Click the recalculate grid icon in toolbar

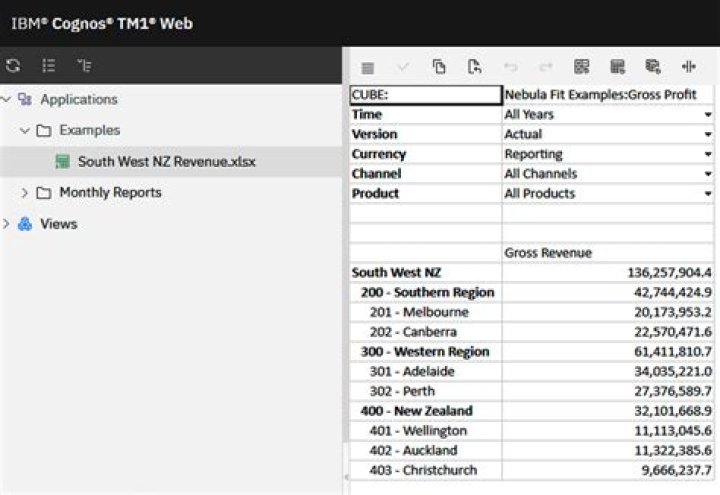pos(581,67)
